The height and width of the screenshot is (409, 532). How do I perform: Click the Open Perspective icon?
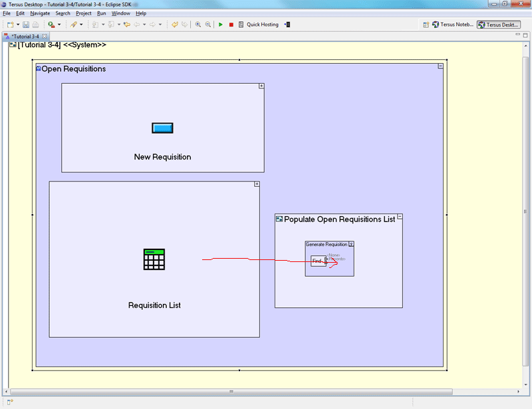[429, 25]
